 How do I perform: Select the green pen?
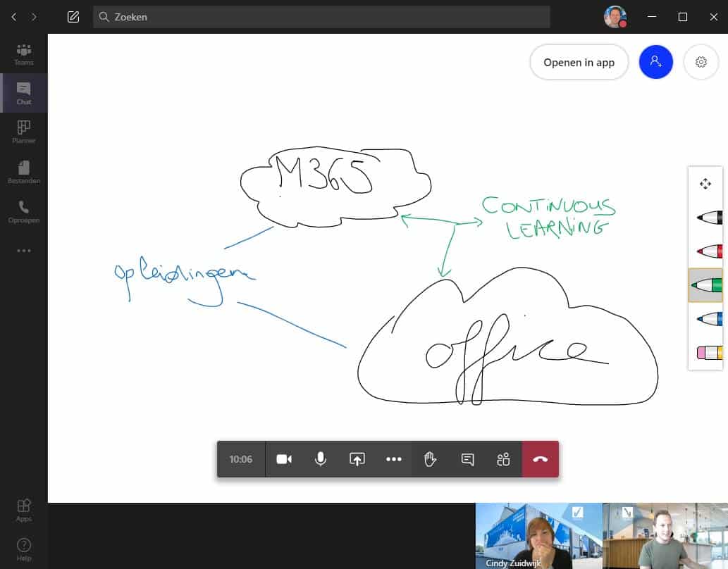point(705,285)
